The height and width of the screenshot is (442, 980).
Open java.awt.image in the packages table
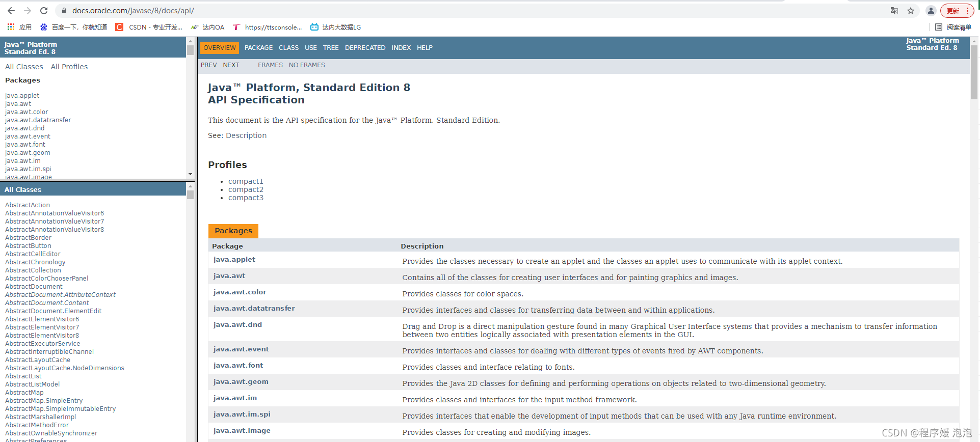[x=242, y=430]
